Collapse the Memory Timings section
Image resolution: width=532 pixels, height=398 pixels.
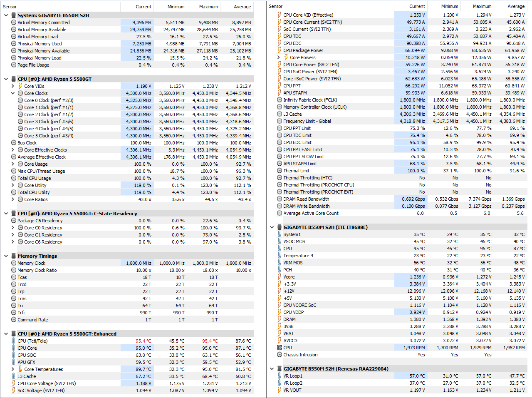[x=6, y=256]
